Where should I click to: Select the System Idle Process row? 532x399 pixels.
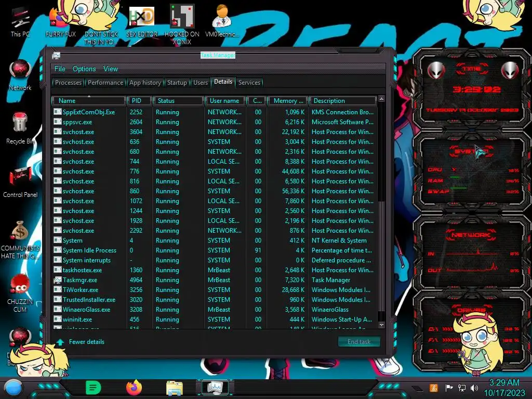(215, 250)
